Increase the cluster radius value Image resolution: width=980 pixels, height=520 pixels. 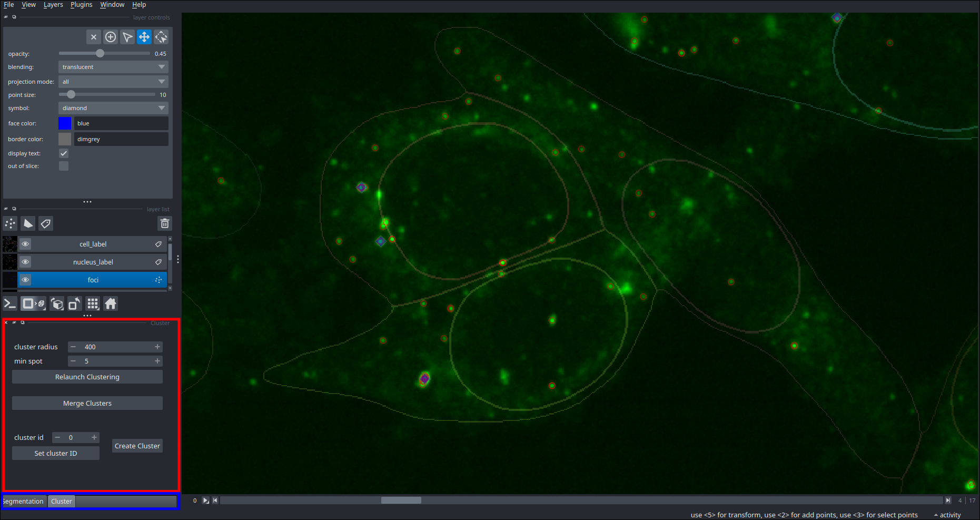[157, 347]
